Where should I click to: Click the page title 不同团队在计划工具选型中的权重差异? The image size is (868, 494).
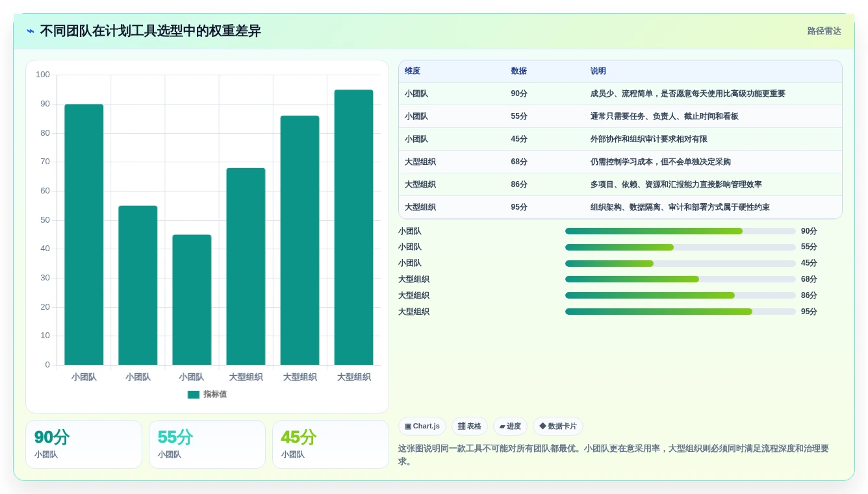[150, 31]
